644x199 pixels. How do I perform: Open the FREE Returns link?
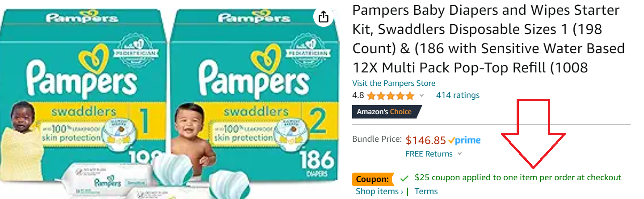click(429, 154)
